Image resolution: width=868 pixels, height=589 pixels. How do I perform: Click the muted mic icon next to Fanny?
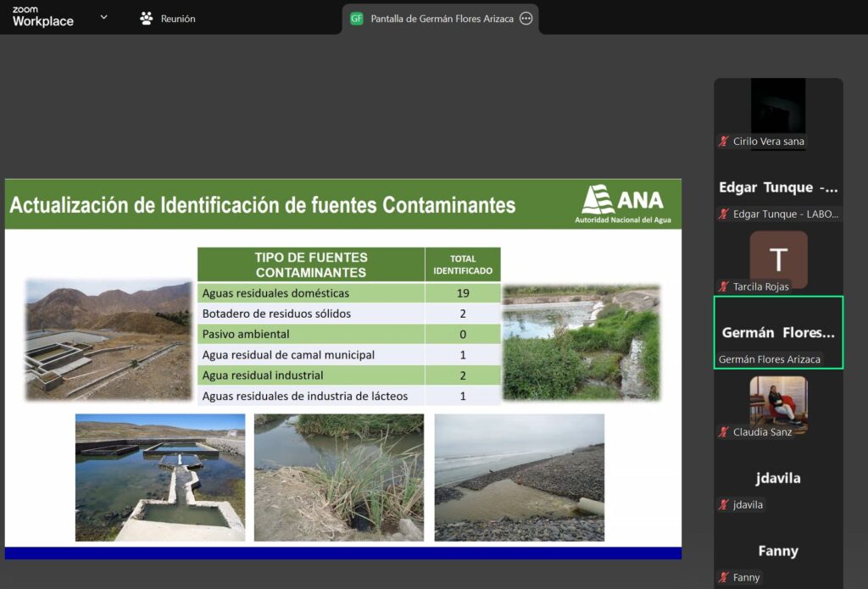point(724,578)
